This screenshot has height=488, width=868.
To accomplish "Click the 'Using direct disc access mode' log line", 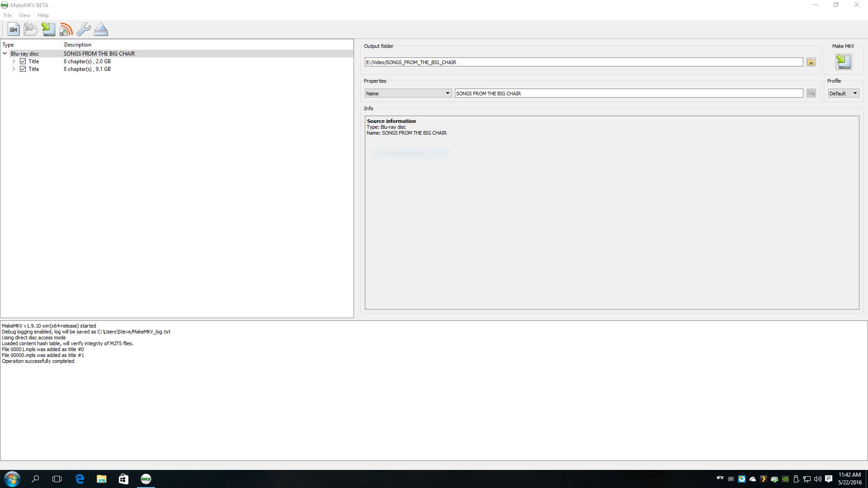I will pyautogui.click(x=33, y=338).
